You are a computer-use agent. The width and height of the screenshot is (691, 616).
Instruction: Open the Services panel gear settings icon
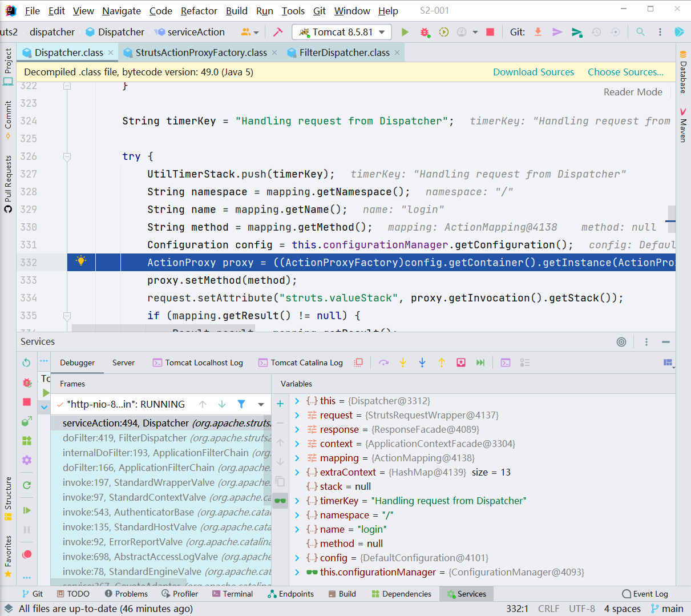(26, 460)
